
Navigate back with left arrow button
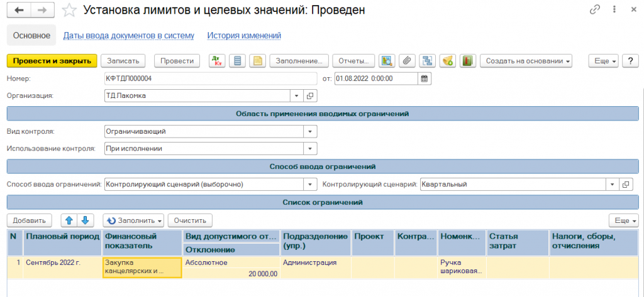(19, 11)
